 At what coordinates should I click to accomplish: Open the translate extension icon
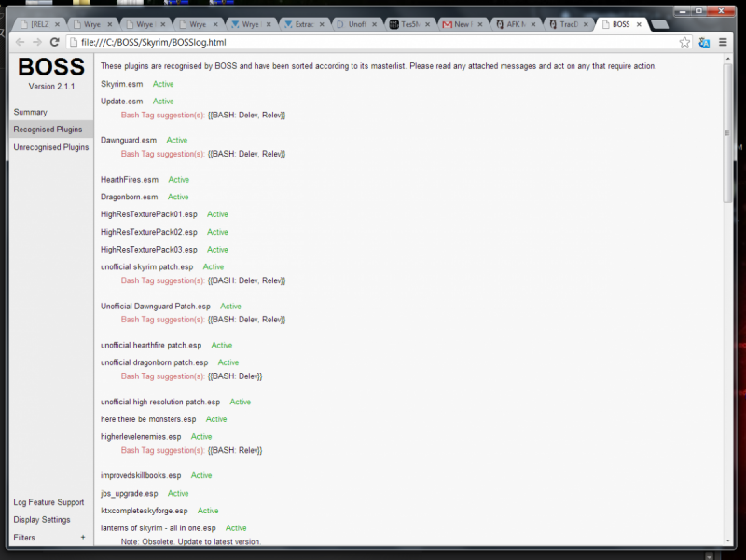[x=704, y=43]
